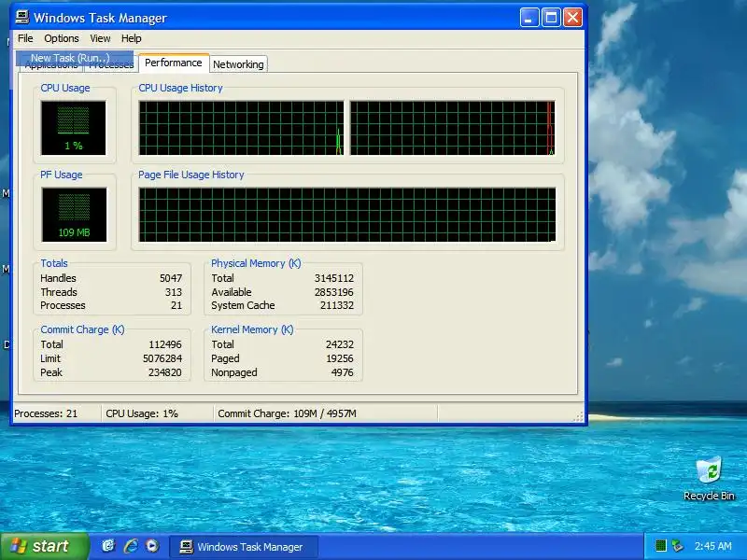The image size is (747, 560).
Task: Click the CPU Usage gauge showing 1 %
Action: (74, 128)
